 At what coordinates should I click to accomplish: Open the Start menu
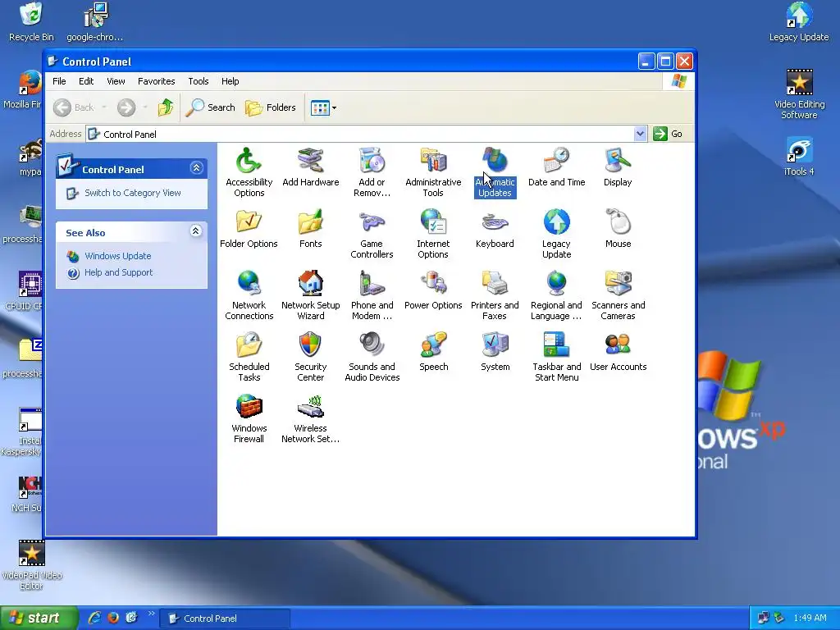pyautogui.click(x=39, y=619)
